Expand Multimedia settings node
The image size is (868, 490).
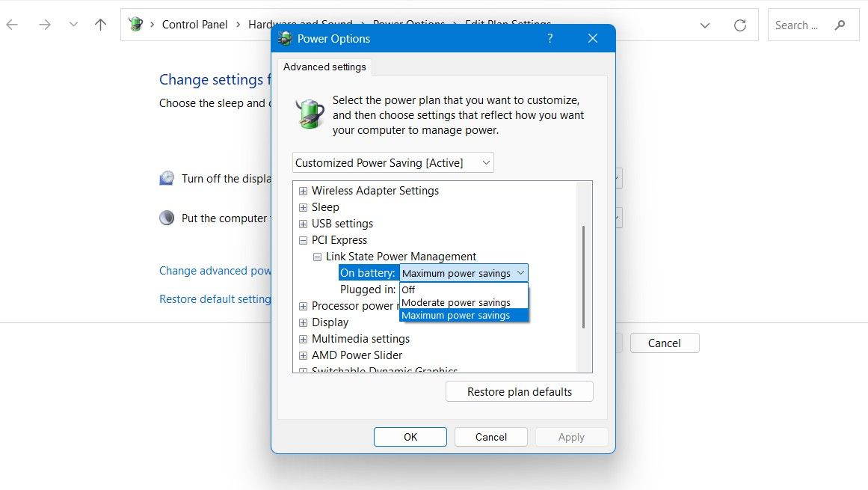[303, 340]
